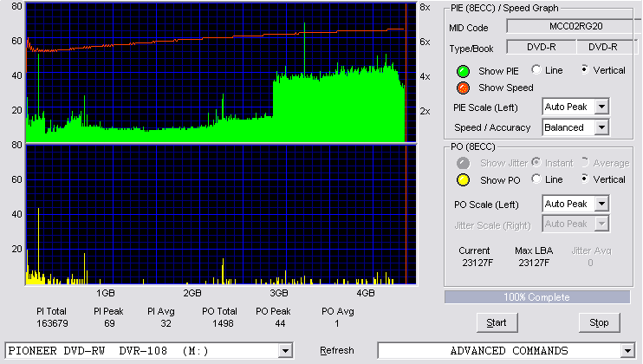The width and height of the screenshot is (643, 364).
Task: Open the Jitter Scale dropdown arrow
Action: click(x=601, y=224)
